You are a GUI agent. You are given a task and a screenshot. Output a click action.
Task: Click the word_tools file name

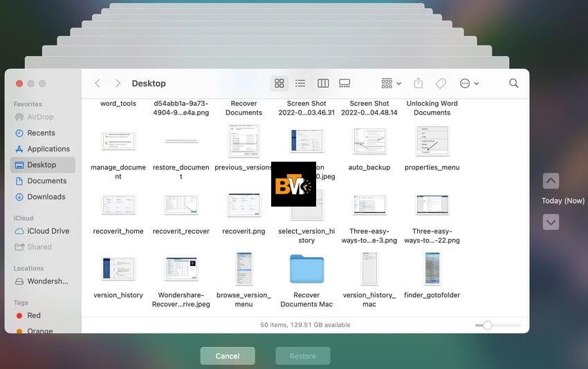point(118,104)
